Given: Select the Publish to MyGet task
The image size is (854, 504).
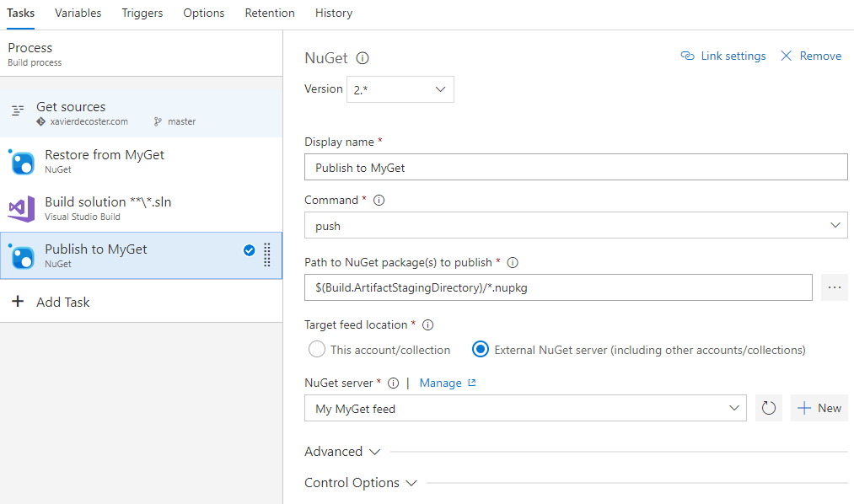Looking at the screenshot, I should tap(141, 256).
